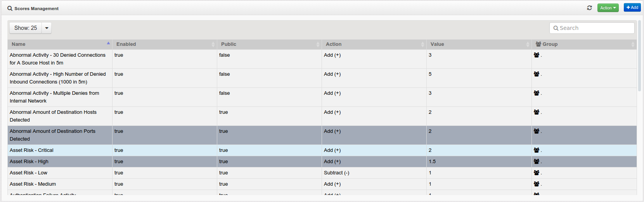The image size is (644, 202).
Task: Expand the Show 25 caret dropdown
Action: pyautogui.click(x=47, y=28)
